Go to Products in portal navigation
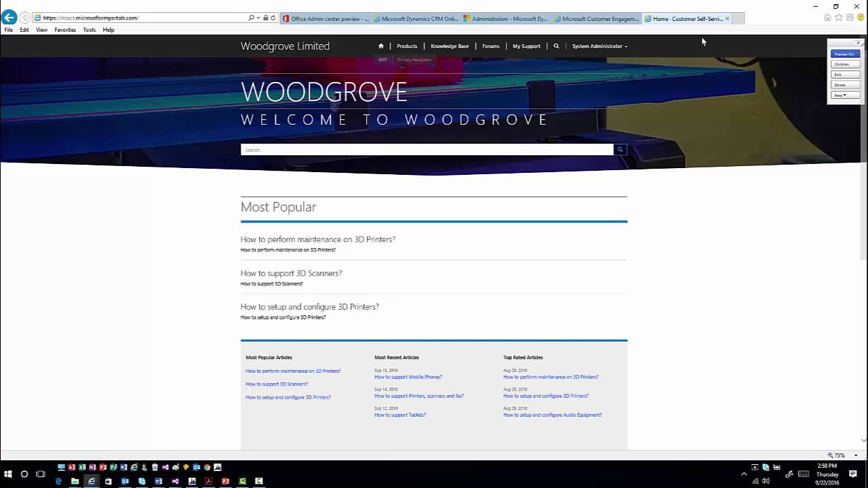Image resolution: width=868 pixels, height=488 pixels. coord(407,46)
